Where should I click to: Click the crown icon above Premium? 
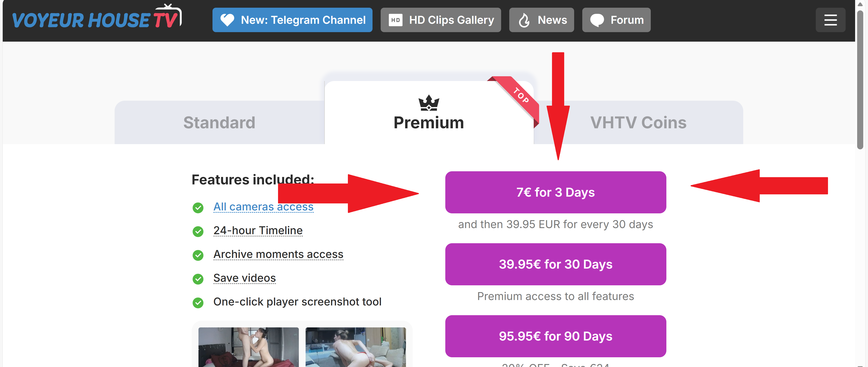(x=429, y=103)
